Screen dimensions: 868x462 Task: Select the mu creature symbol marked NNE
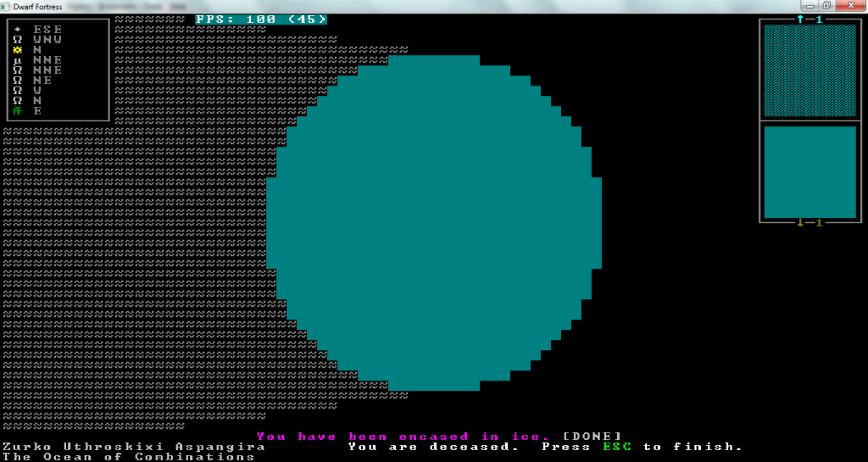tap(18, 59)
